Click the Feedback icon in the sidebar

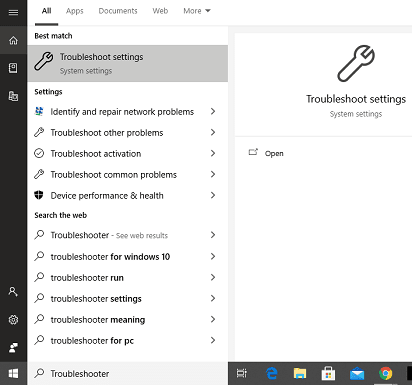pos(13,348)
